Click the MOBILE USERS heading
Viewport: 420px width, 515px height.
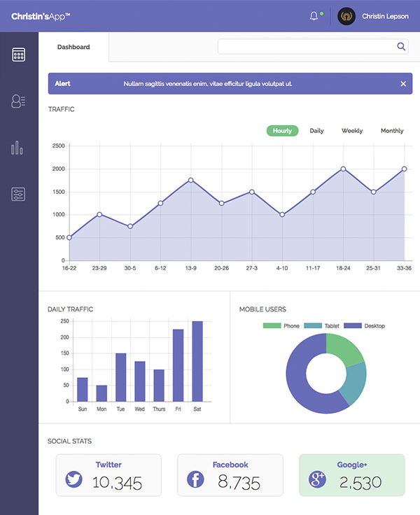(x=262, y=309)
